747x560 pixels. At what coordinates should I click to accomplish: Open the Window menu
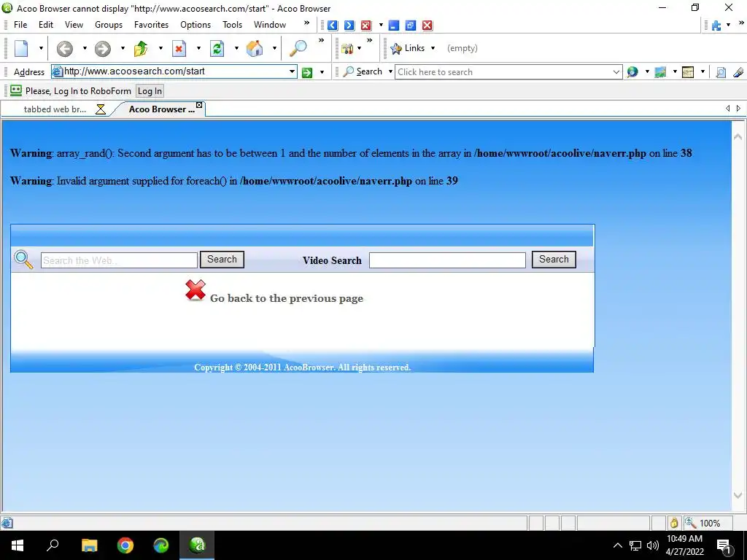[270, 25]
